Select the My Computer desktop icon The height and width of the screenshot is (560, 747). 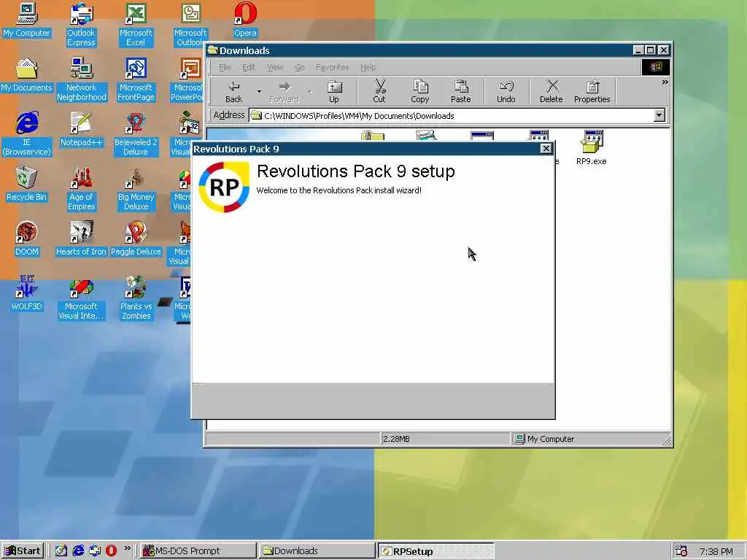pos(27,20)
